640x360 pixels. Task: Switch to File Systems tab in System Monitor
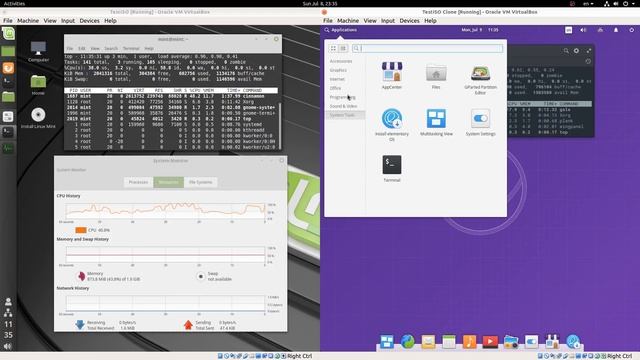pos(200,182)
